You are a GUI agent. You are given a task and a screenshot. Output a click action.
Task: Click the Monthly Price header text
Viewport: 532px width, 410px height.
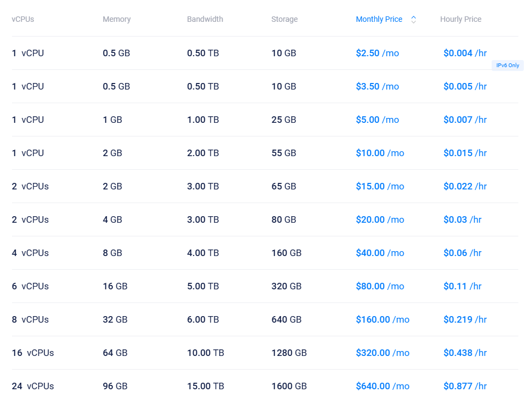(x=379, y=20)
